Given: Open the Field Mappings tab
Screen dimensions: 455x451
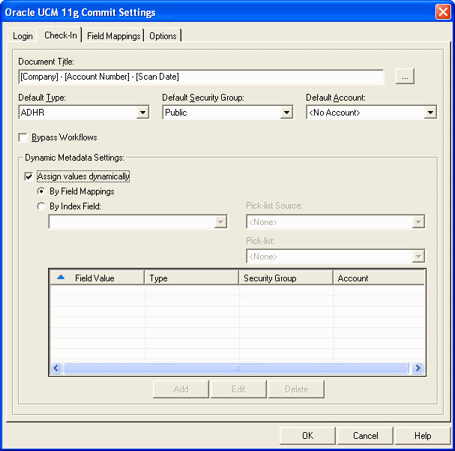Looking at the screenshot, I should [113, 36].
